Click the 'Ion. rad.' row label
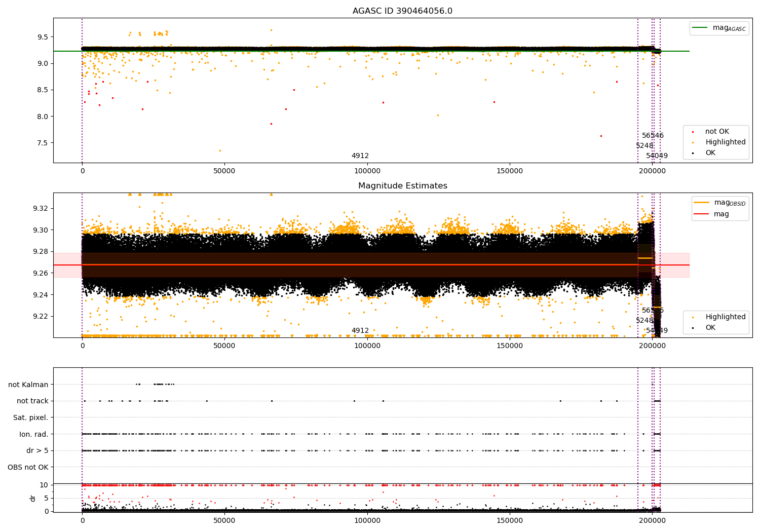This screenshot has height=532, width=760. (x=33, y=434)
